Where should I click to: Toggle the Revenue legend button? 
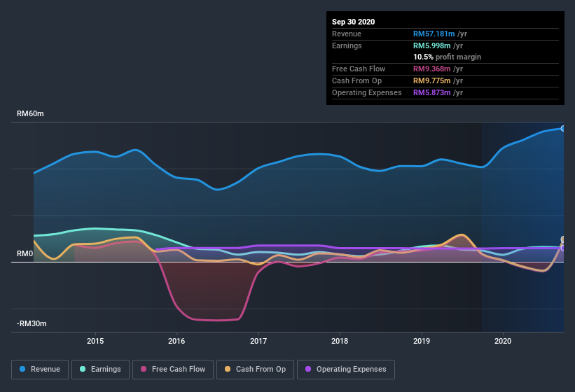(40, 370)
